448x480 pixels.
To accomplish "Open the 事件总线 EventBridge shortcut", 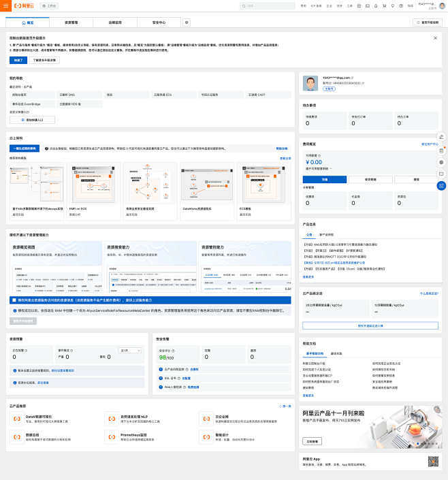I will click(x=32, y=104).
